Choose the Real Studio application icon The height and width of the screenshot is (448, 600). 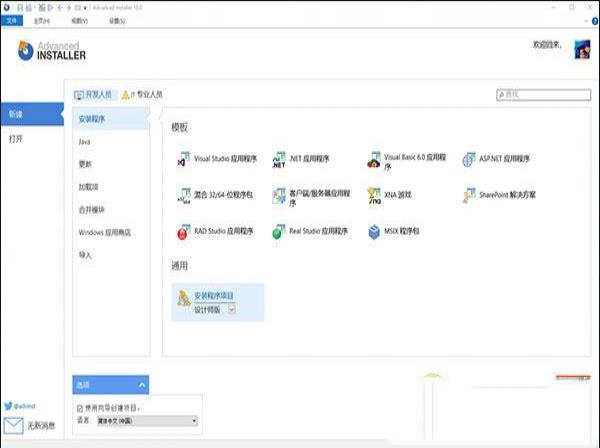(x=279, y=232)
